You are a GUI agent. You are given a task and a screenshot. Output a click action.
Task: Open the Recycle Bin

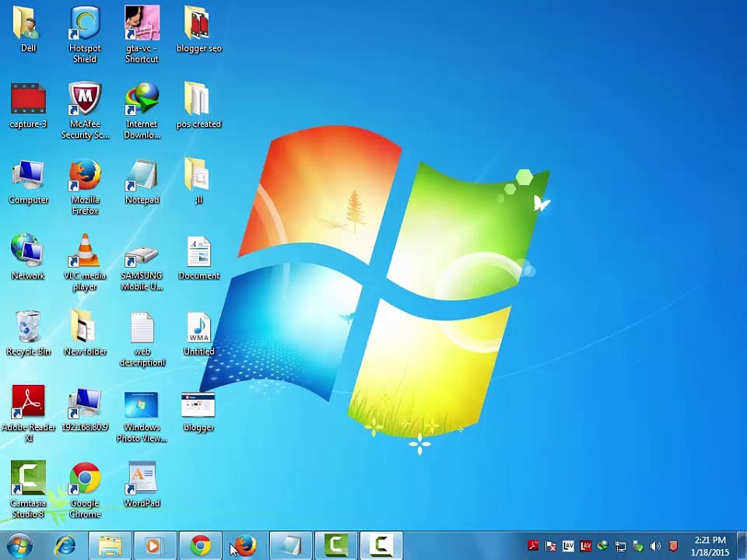coord(28,333)
